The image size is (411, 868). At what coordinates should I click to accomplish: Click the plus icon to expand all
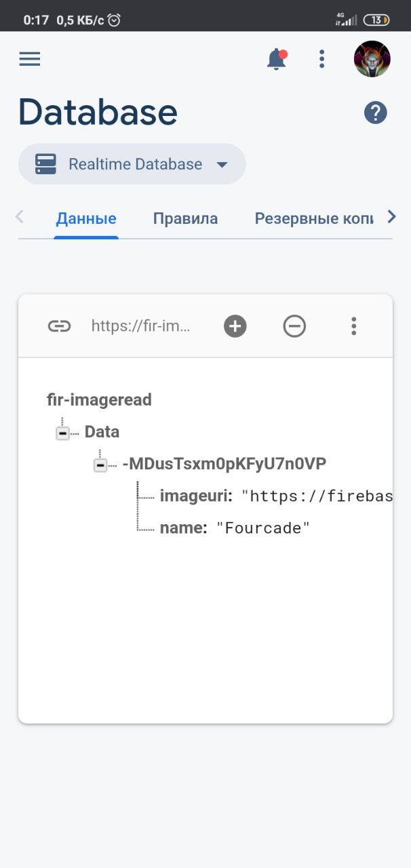pyautogui.click(x=235, y=326)
